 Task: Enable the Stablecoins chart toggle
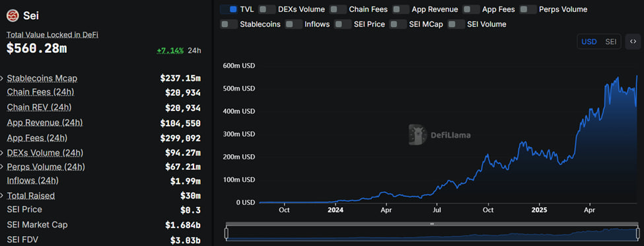[229, 24]
